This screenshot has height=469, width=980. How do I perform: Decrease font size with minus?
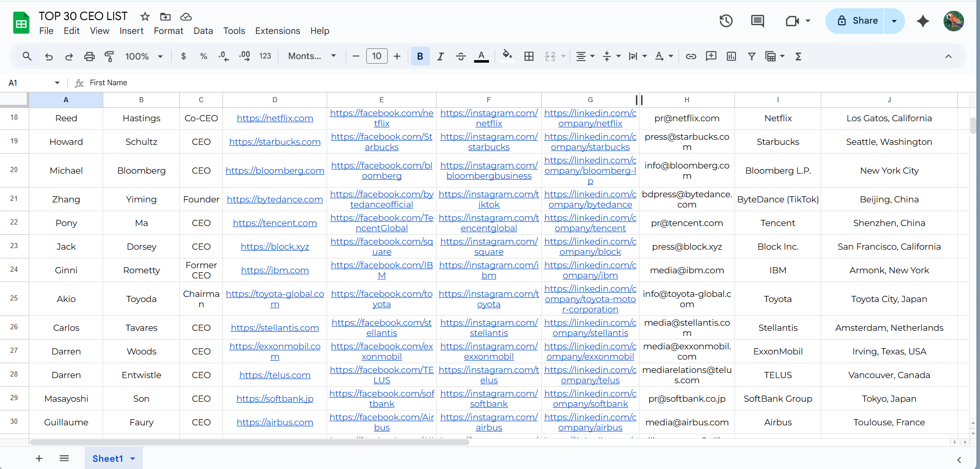(x=355, y=57)
